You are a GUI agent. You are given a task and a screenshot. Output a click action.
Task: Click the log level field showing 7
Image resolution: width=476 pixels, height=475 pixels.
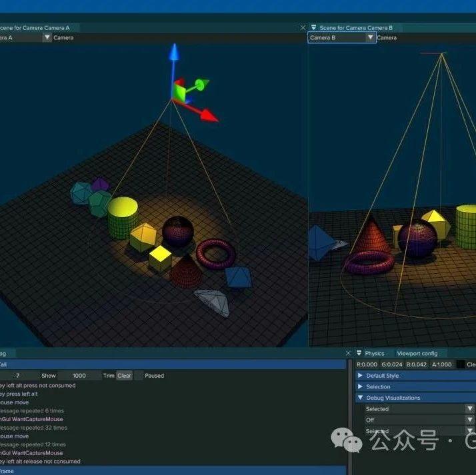click(19, 376)
